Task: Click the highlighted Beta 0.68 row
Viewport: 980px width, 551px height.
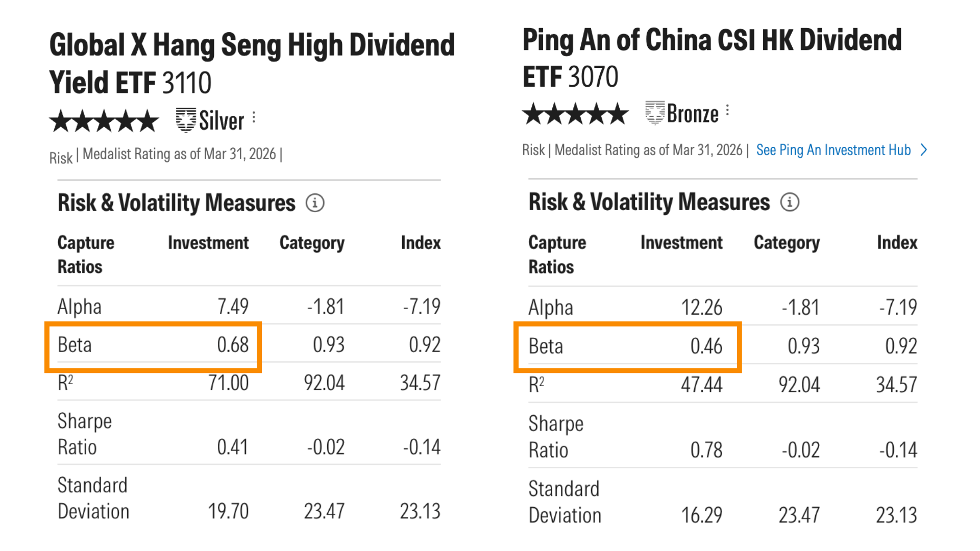Action: tap(153, 347)
